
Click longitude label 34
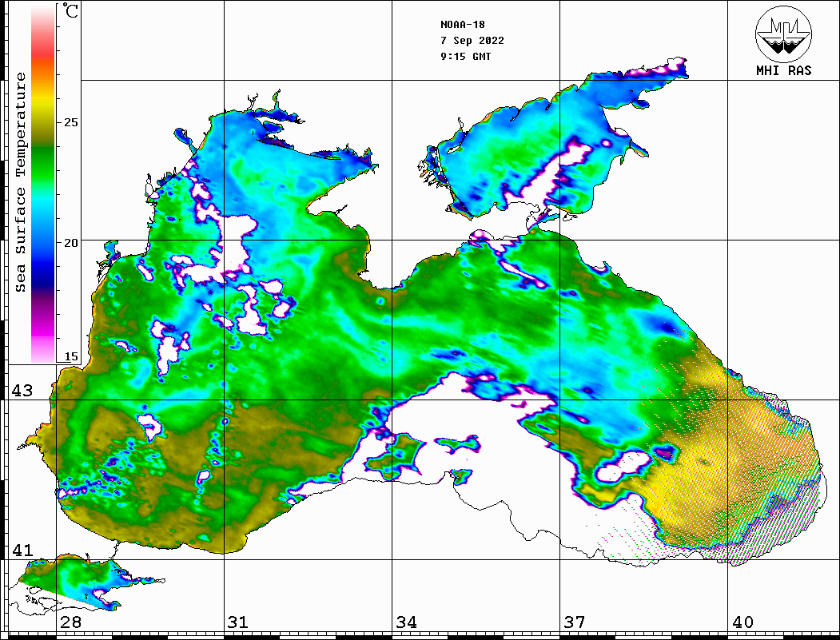406,622
